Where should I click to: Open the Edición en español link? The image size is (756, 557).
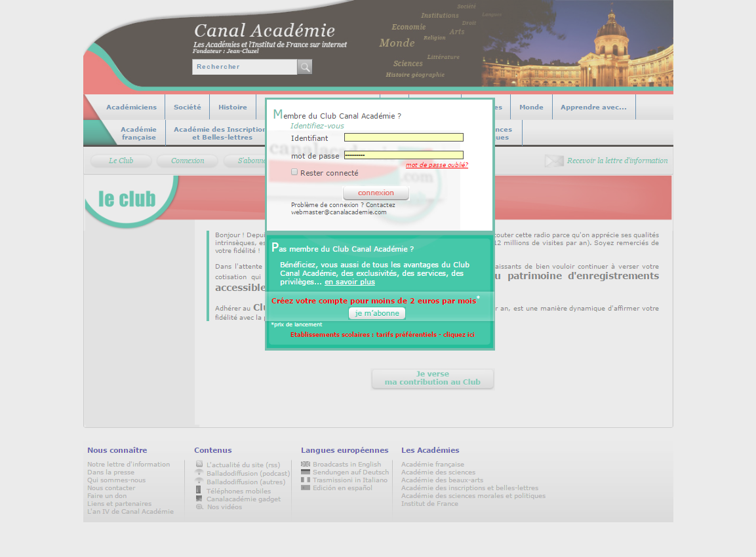342,488
